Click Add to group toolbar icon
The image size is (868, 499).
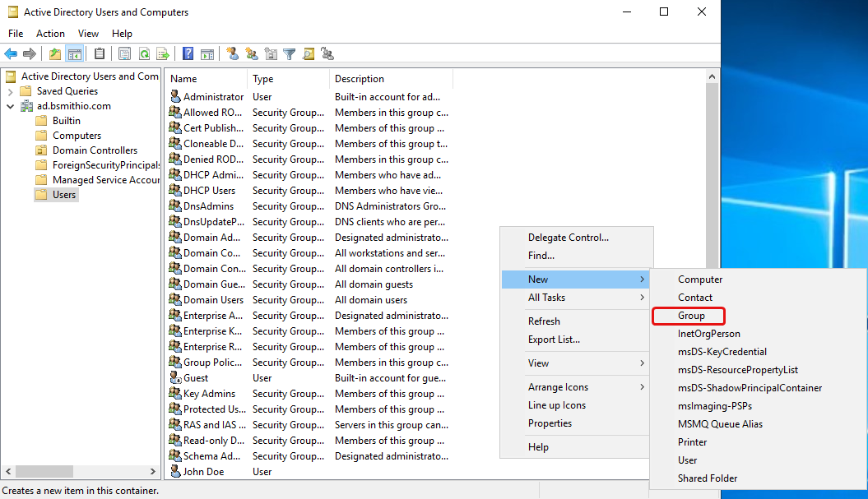(327, 53)
